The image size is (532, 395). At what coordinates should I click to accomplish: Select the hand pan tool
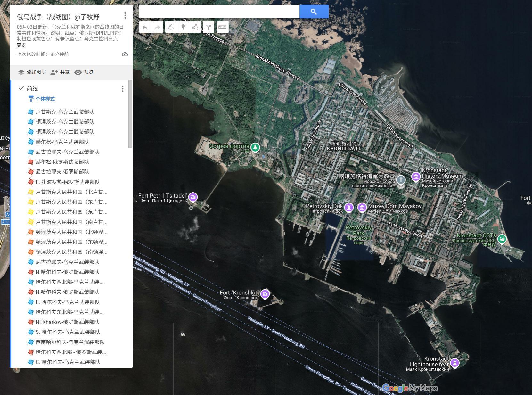pos(171,27)
